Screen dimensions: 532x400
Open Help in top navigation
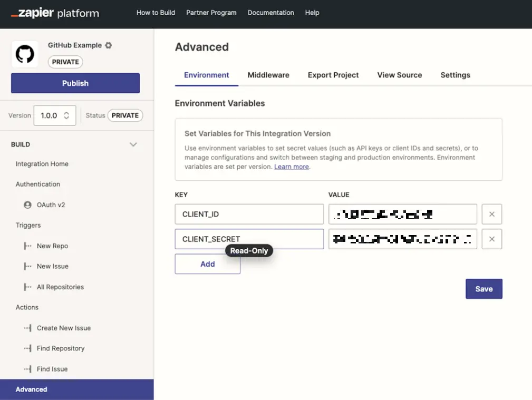tap(312, 13)
